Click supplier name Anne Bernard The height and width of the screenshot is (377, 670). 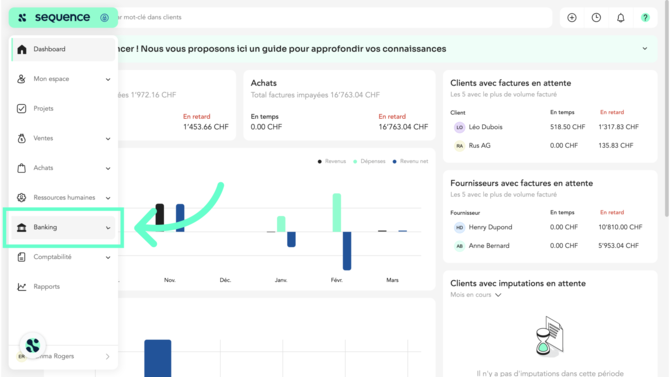489,246
